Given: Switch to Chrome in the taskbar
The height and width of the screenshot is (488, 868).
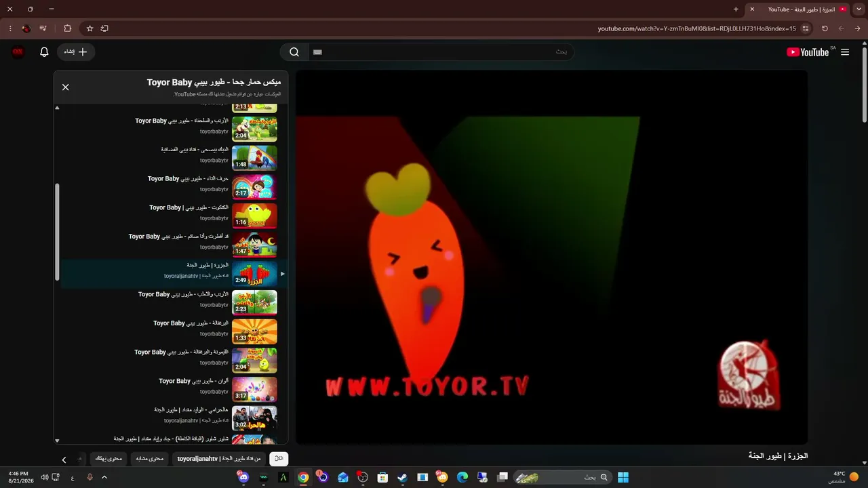Looking at the screenshot, I should click(x=303, y=477).
